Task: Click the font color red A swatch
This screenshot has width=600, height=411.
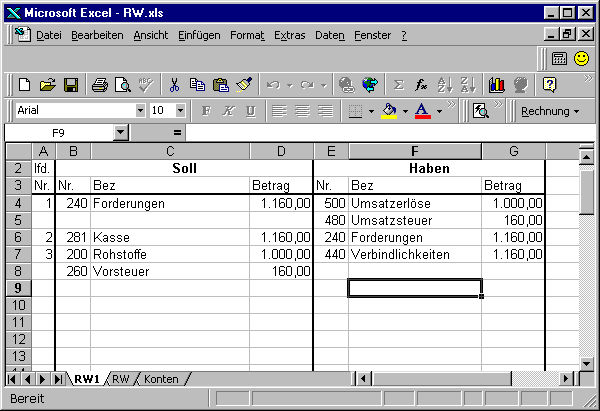Action: pos(422,111)
